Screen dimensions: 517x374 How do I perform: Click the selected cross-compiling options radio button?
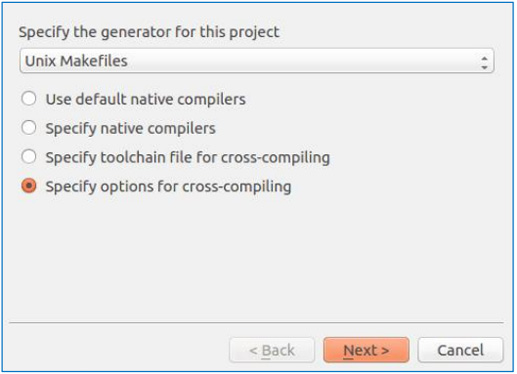29,186
